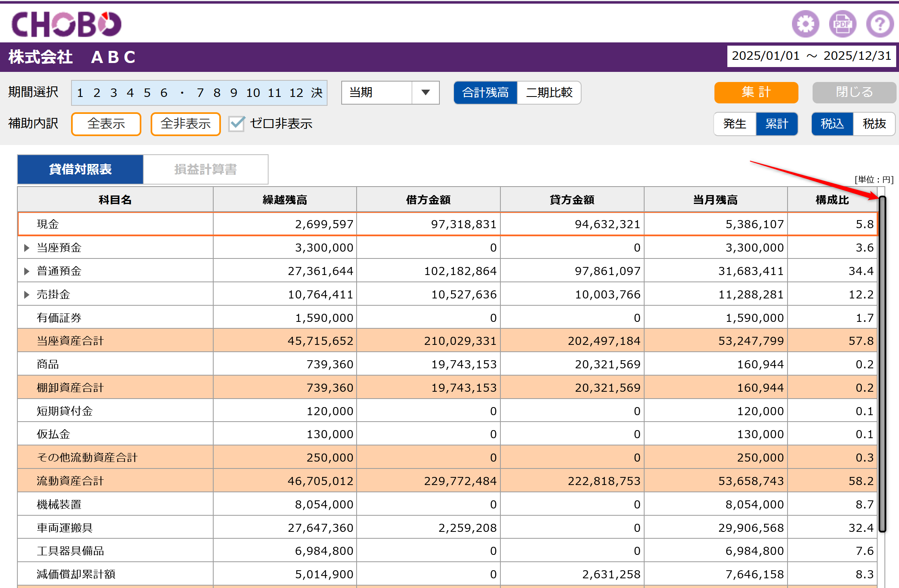899x588 pixels.
Task: Select the その他流動資産合計 row
Action: click(x=447, y=458)
